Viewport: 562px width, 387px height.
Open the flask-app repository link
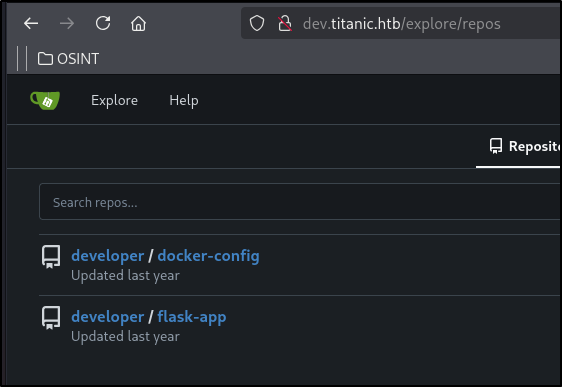coord(192,317)
